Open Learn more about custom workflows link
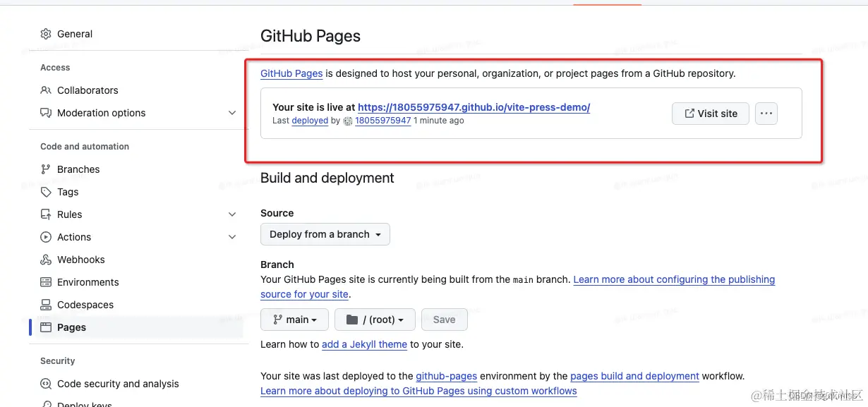Viewport: 868px width, 407px height. pos(418,391)
